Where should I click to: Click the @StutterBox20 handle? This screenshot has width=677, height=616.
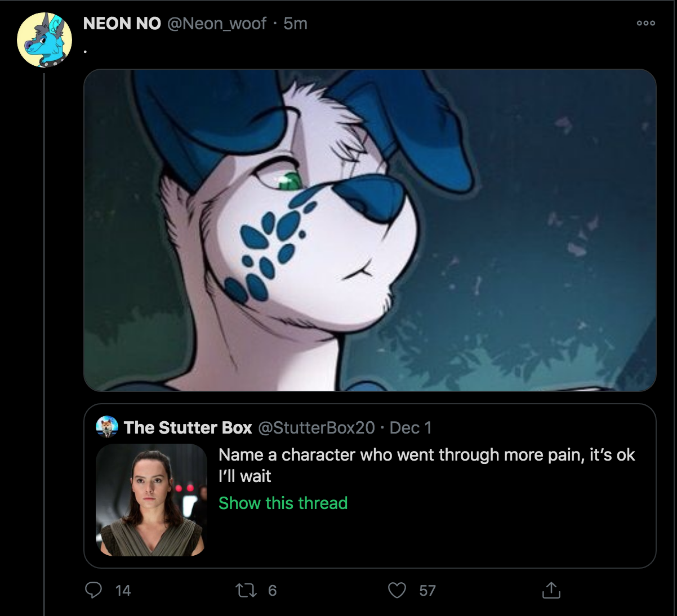[x=316, y=427]
